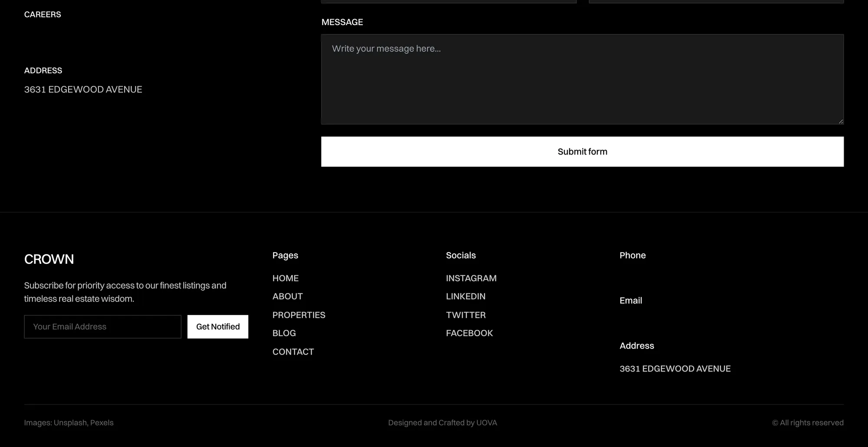The width and height of the screenshot is (868, 447).
Task: Visit the FACEBOOK social link
Action: tap(470, 333)
